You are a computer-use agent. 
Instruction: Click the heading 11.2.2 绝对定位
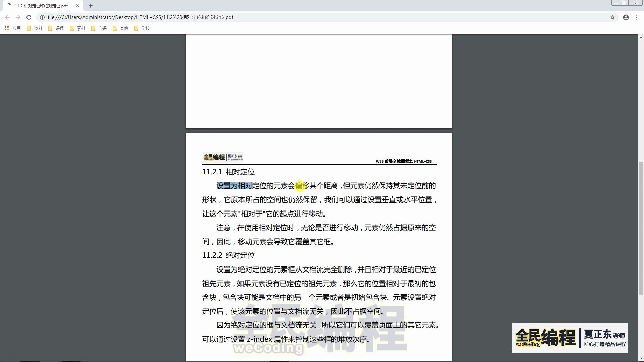click(x=228, y=255)
